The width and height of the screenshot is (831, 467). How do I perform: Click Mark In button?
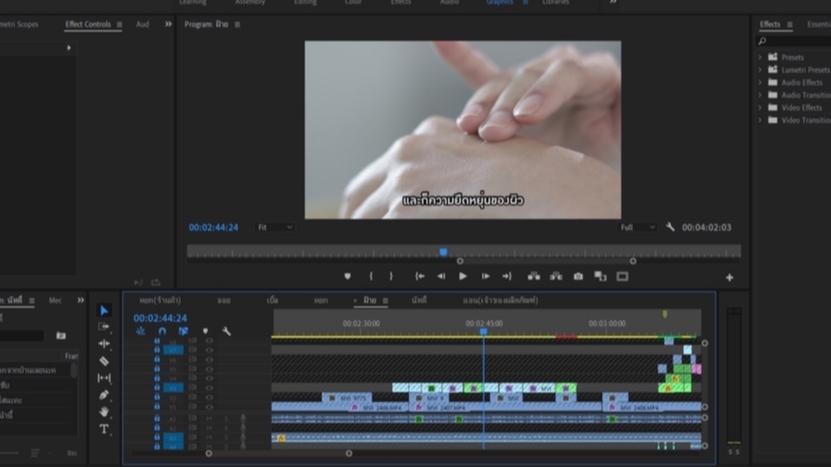click(x=370, y=276)
